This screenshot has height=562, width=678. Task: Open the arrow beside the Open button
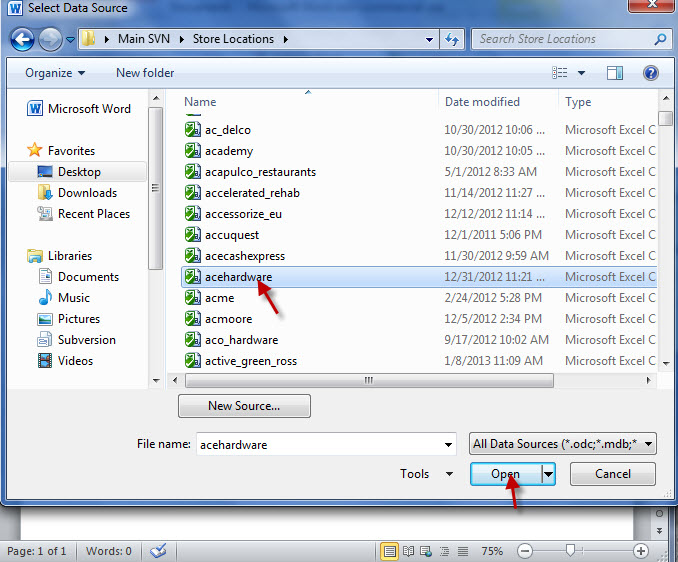(548, 474)
